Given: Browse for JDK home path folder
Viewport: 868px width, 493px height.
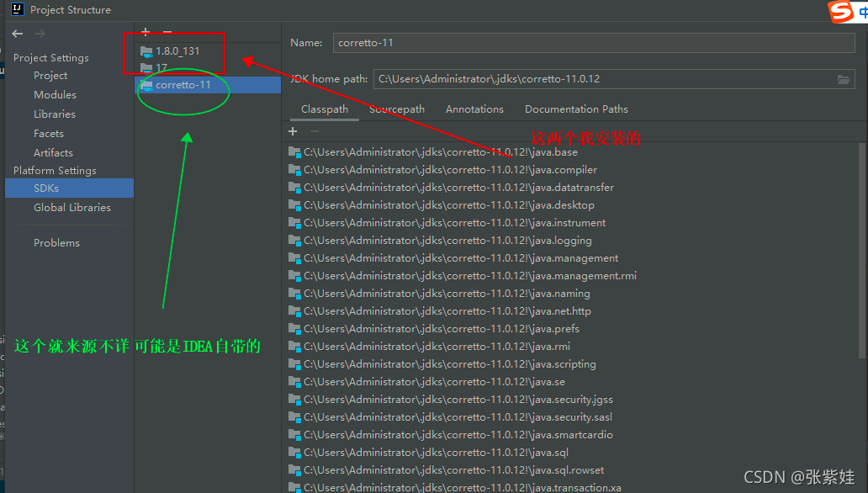Looking at the screenshot, I should [844, 79].
